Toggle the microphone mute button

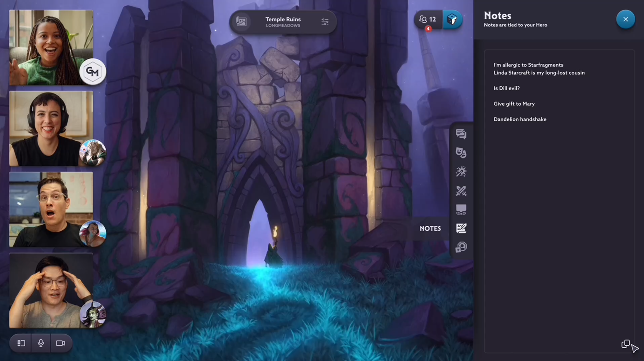[41, 343]
